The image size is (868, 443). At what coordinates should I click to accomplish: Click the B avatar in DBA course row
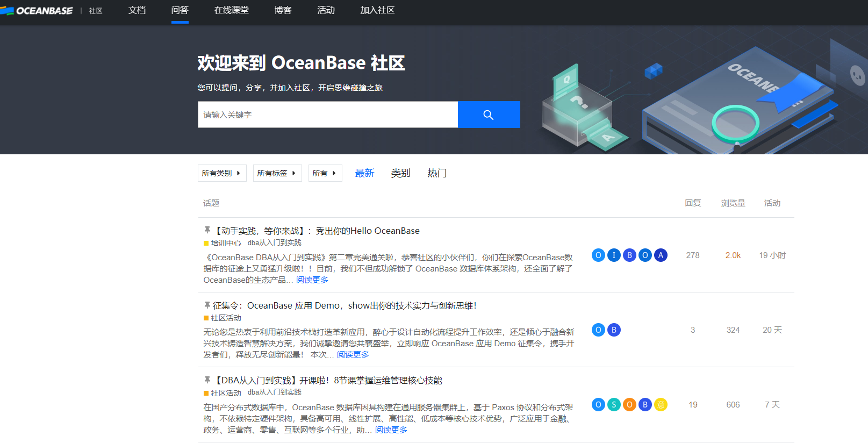click(645, 404)
